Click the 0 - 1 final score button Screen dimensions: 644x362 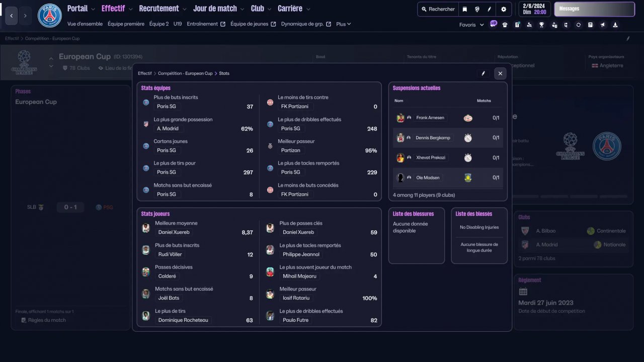(70, 207)
